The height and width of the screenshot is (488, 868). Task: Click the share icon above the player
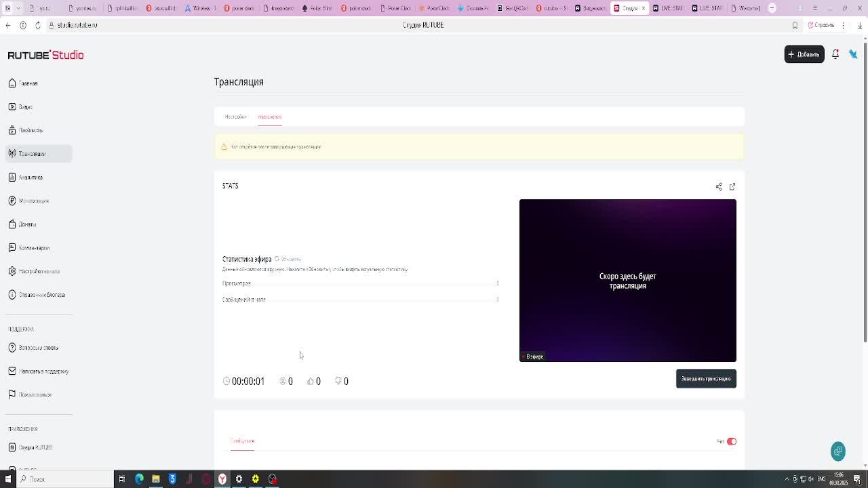point(719,186)
